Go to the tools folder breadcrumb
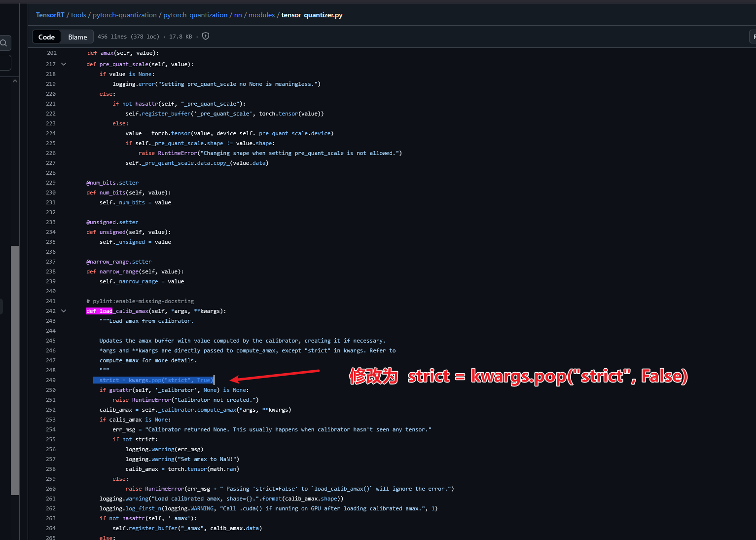Screen dimensions: 756x540 [78, 15]
